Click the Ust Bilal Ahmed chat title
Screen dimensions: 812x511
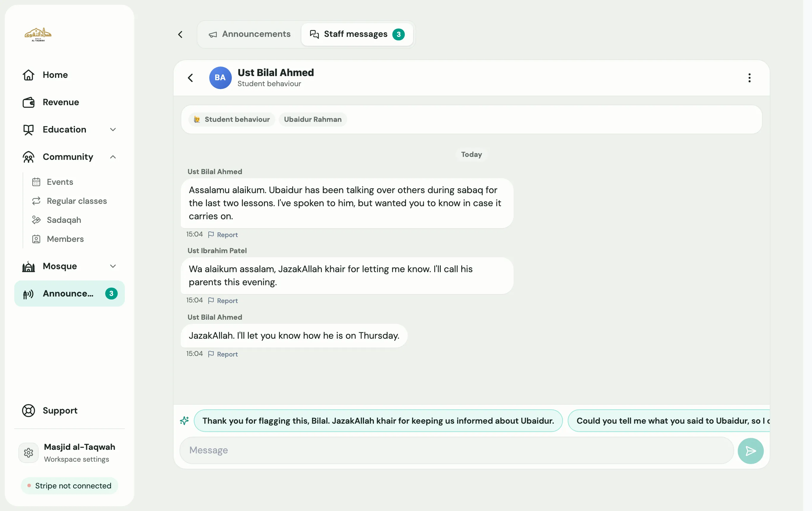(x=276, y=72)
